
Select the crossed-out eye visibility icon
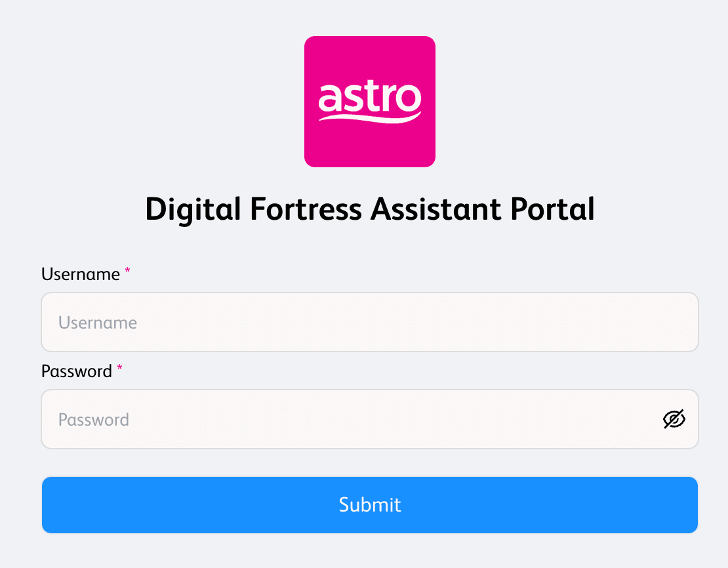click(x=674, y=419)
